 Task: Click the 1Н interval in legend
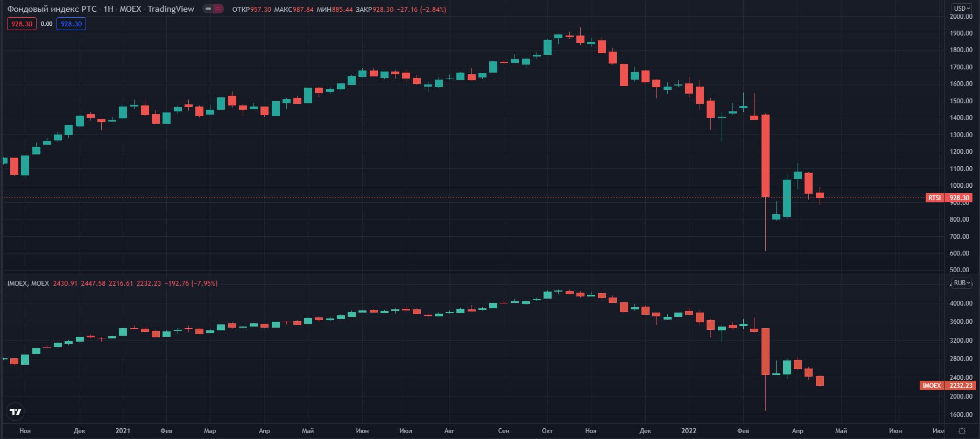[108, 9]
